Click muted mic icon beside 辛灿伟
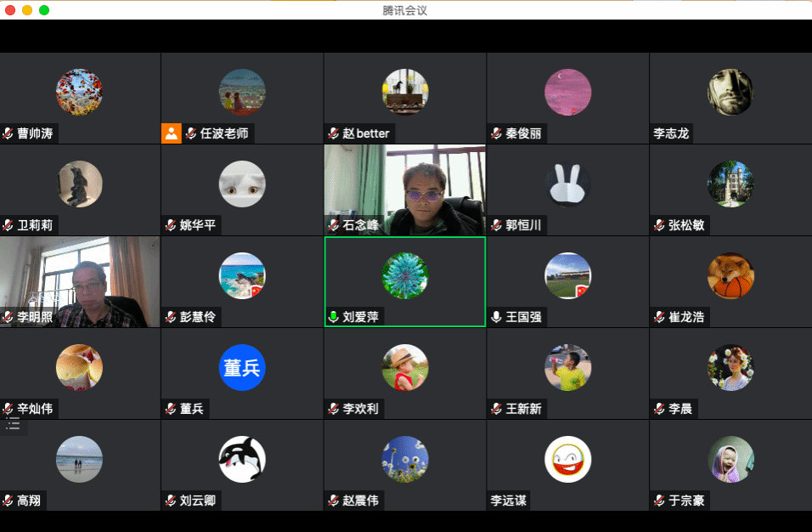Viewport: 812px width, 532px height. pyautogui.click(x=8, y=409)
